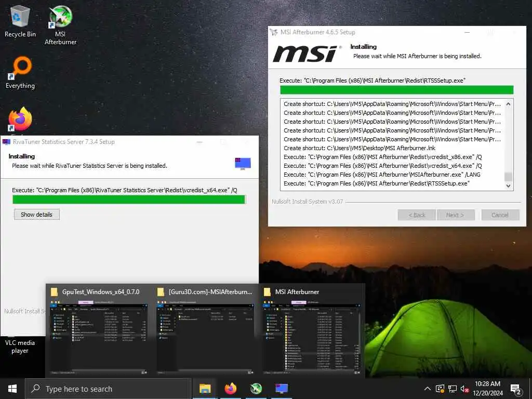
Task: Click the Type here to search box
Action: 108,389
